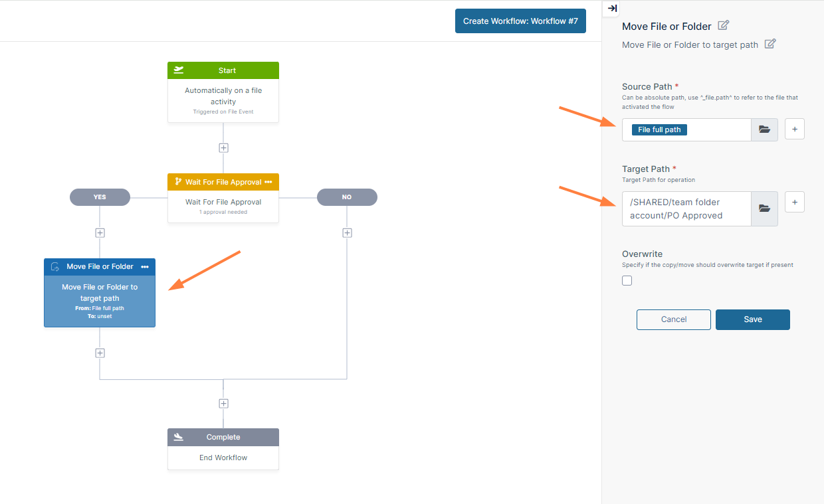Browse folder for Target Path
The width and height of the screenshot is (824, 504).
(764, 209)
